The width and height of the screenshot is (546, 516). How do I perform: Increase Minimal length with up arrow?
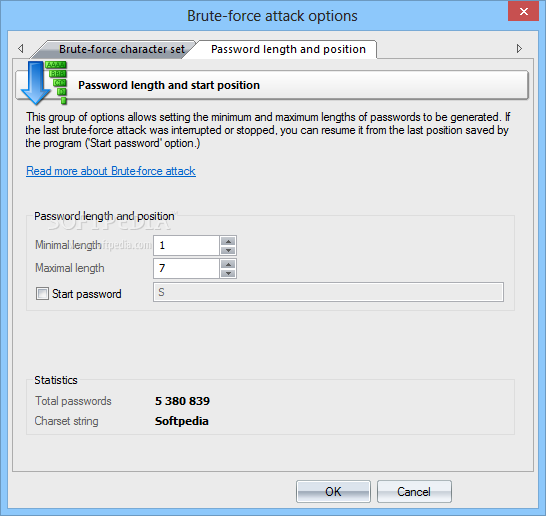coord(228,241)
